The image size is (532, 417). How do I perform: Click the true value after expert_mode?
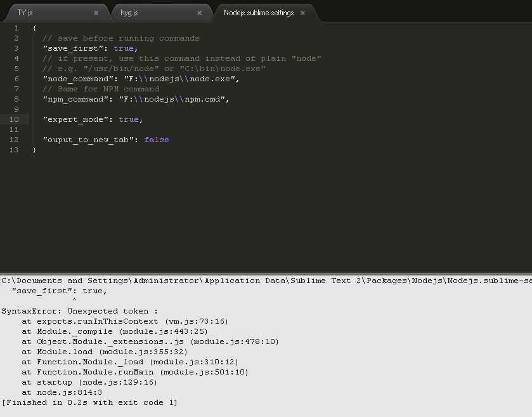click(x=129, y=119)
